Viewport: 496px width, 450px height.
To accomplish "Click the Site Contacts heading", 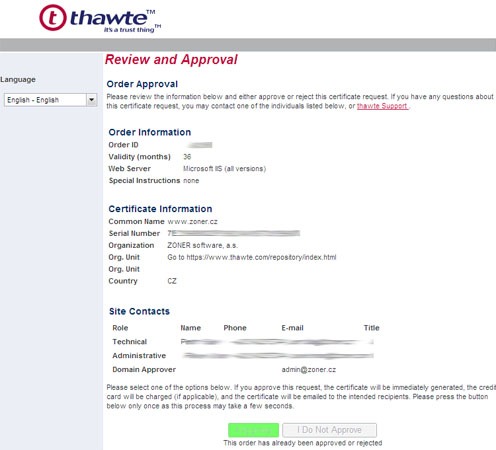I will (139, 311).
